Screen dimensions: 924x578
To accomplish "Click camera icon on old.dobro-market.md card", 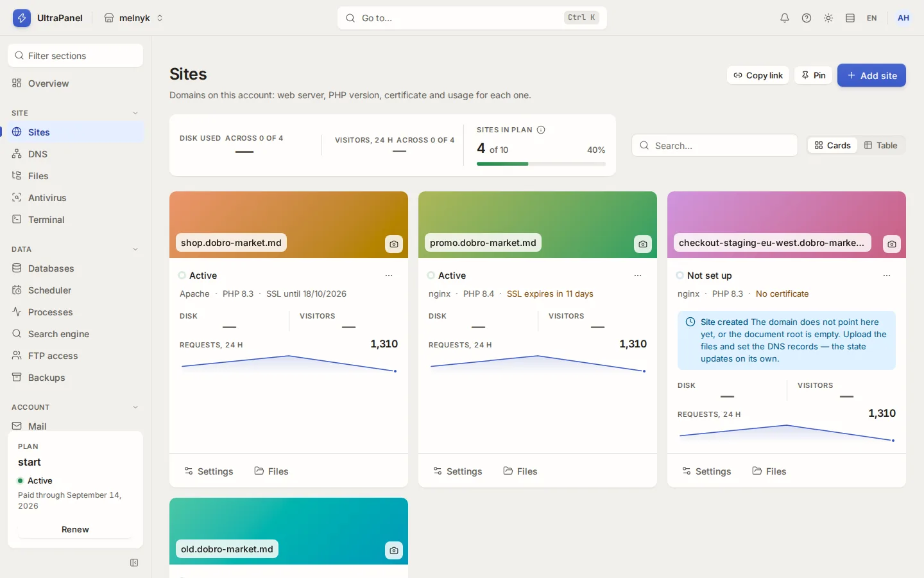I will tap(394, 550).
